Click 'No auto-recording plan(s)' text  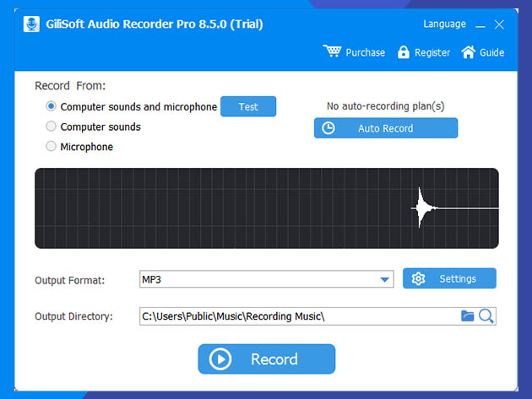coord(385,106)
